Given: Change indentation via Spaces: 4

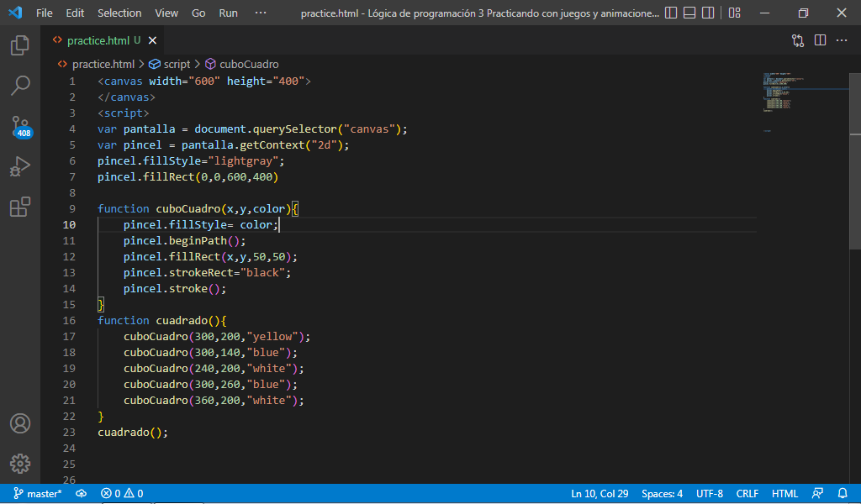Looking at the screenshot, I should [663, 494].
